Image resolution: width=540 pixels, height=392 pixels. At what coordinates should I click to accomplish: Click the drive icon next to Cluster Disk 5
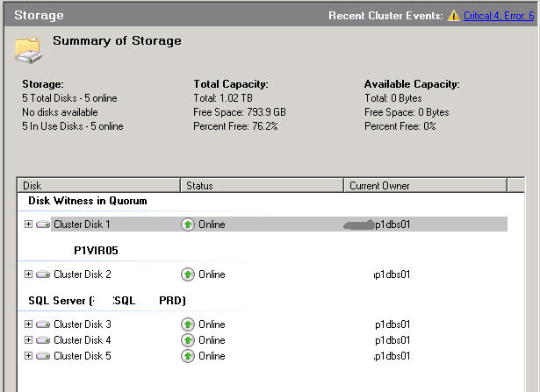tap(43, 356)
